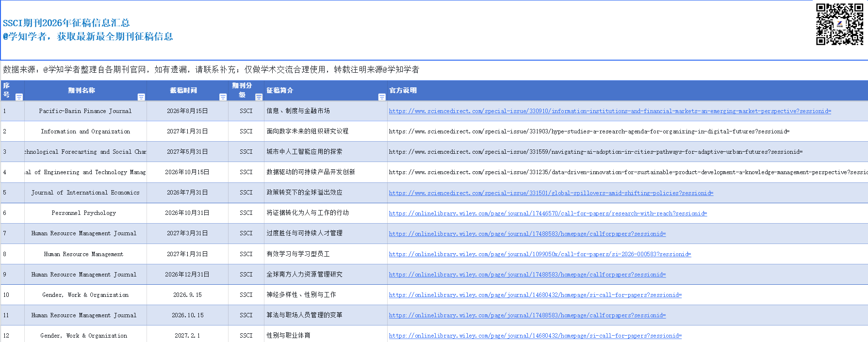Open row 10 Gender, Work & Organization link
This screenshot has height=342, width=868.
[535, 295]
